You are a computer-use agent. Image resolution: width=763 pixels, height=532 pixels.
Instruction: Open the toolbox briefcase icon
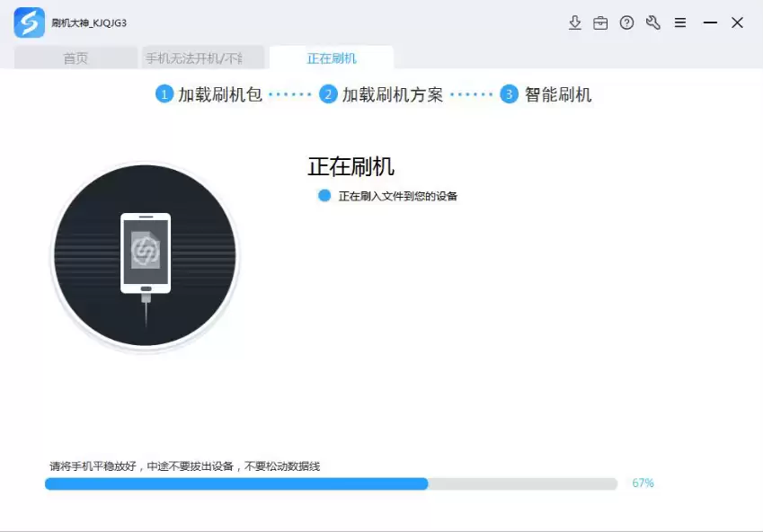[x=600, y=22]
